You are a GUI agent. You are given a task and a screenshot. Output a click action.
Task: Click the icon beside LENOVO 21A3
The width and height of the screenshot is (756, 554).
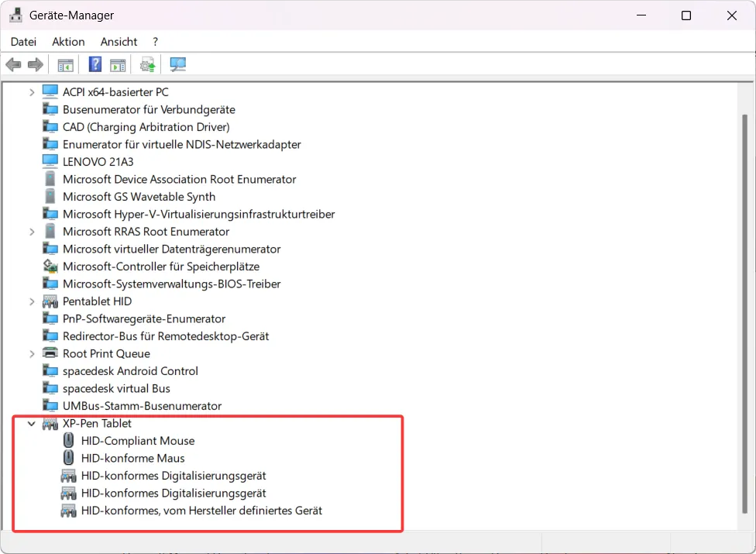50,161
